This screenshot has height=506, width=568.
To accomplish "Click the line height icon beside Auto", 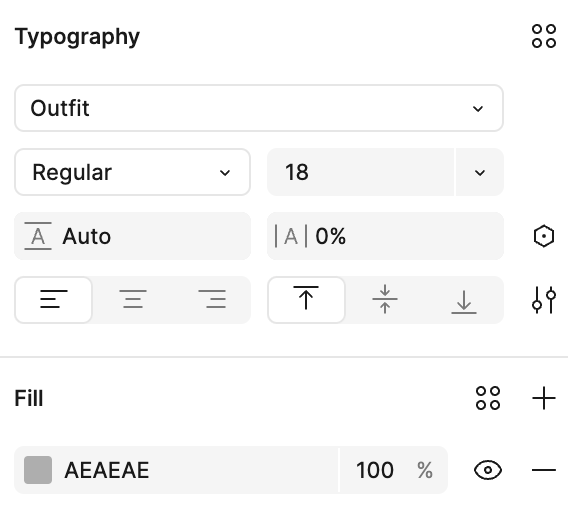I will pyautogui.click(x=38, y=236).
